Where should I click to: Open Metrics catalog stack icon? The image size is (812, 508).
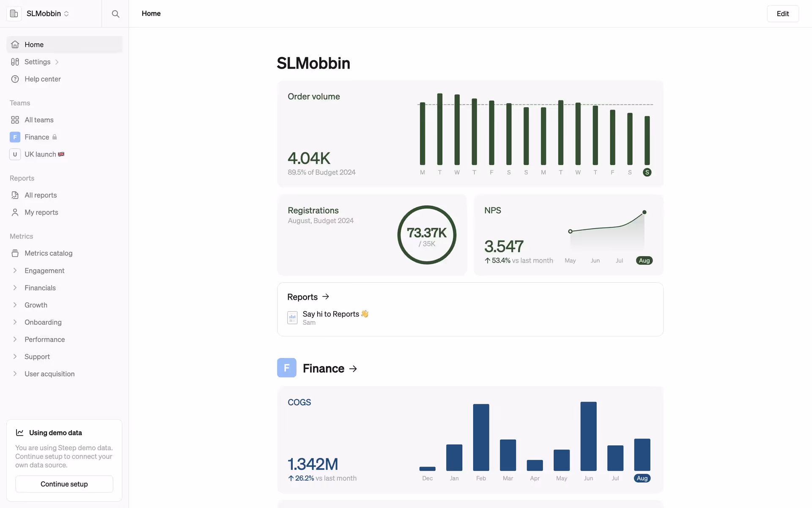coord(15,253)
